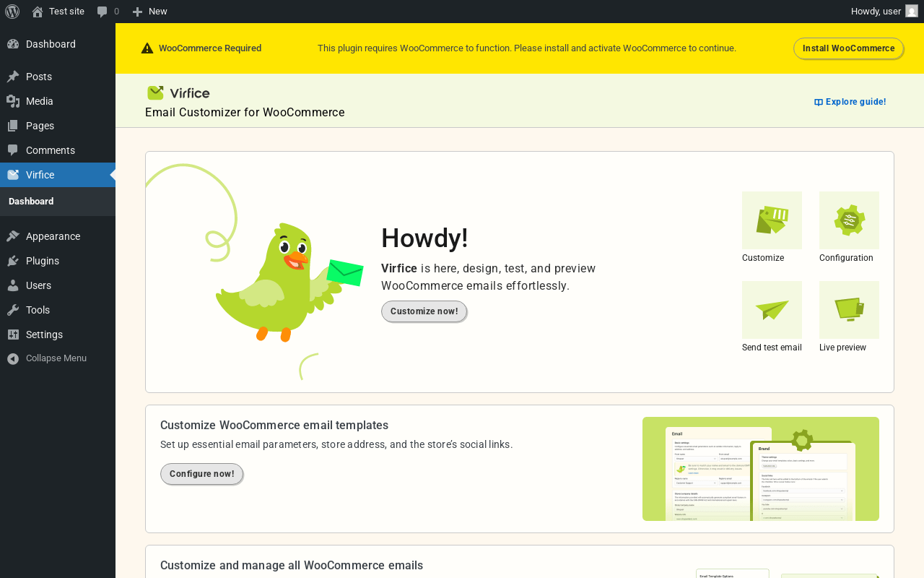Click New in the admin bar

149,12
